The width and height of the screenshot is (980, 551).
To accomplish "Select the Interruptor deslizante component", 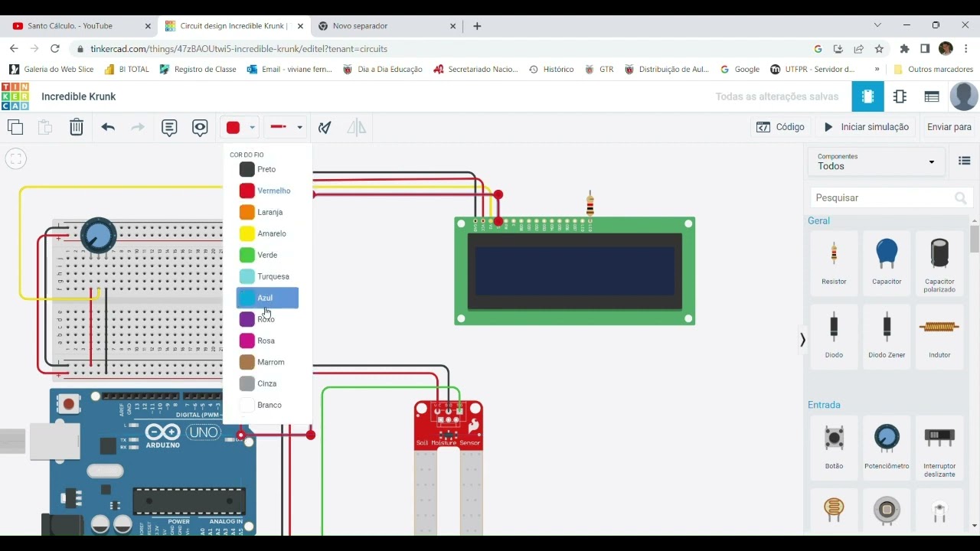I will coord(939,448).
